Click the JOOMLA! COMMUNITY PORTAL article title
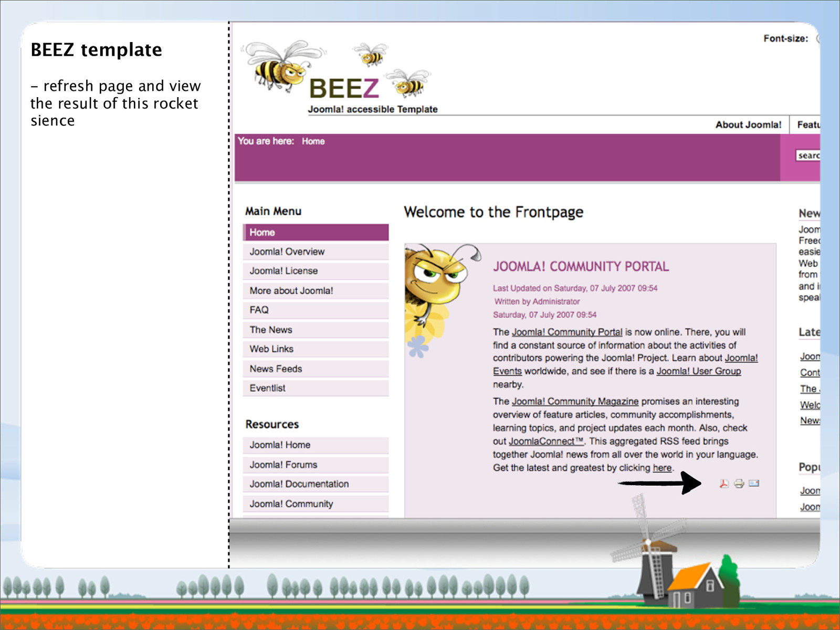 pyautogui.click(x=581, y=266)
